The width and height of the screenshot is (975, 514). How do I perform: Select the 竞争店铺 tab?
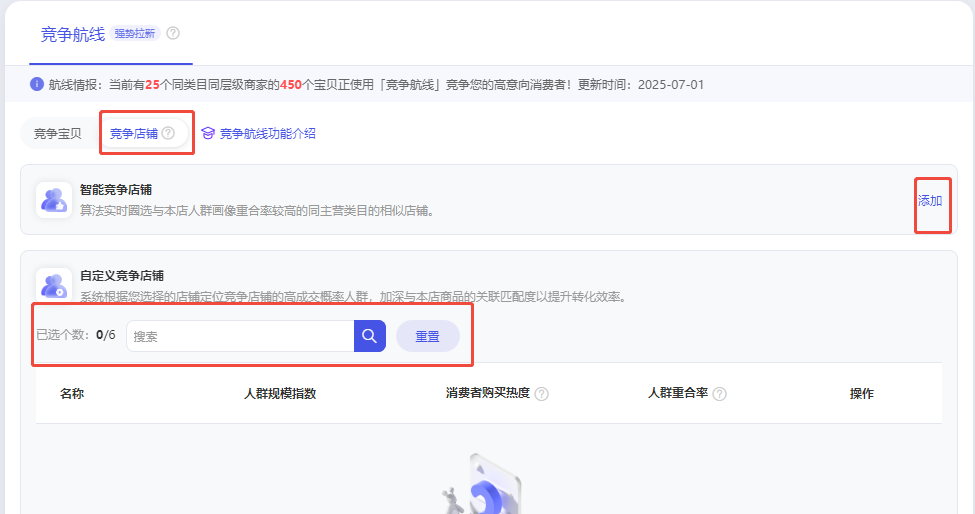click(x=134, y=133)
